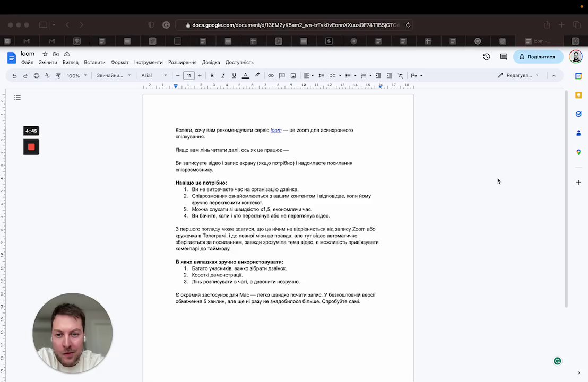
Task: Apply a bulleted list
Action: tap(348, 76)
